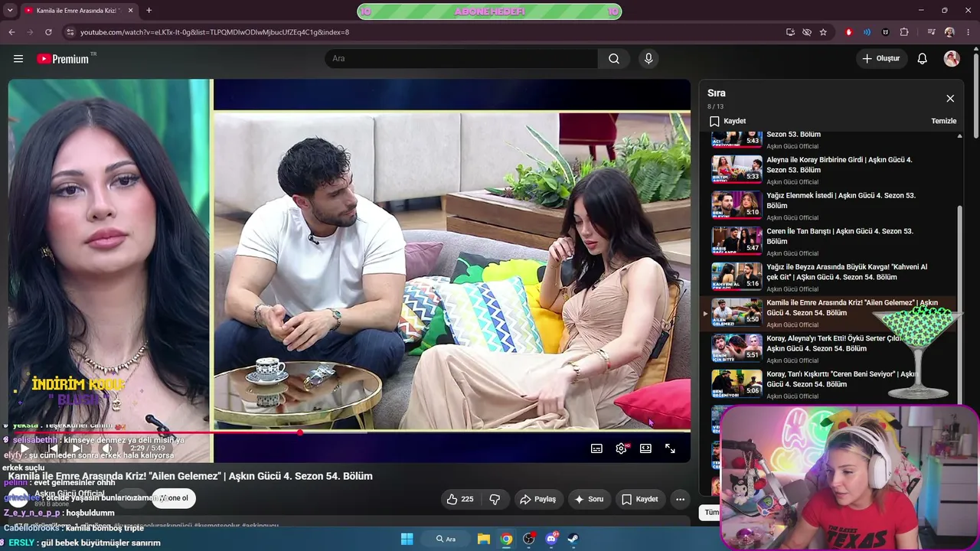This screenshot has height=551, width=980.
Task: Click the address bar URL
Action: [214, 32]
